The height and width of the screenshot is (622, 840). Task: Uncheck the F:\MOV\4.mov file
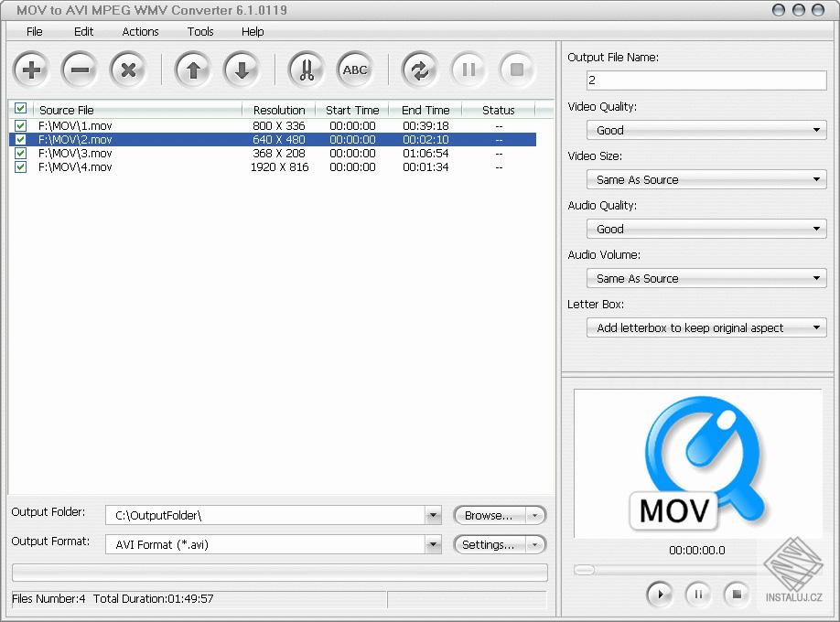pyautogui.click(x=20, y=166)
